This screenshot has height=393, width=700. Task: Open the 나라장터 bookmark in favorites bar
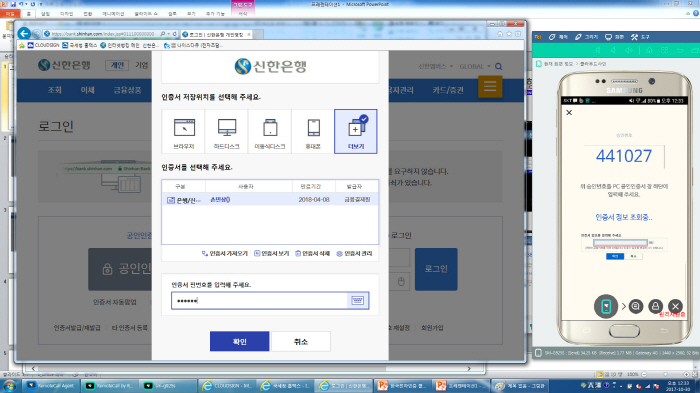point(193,45)
